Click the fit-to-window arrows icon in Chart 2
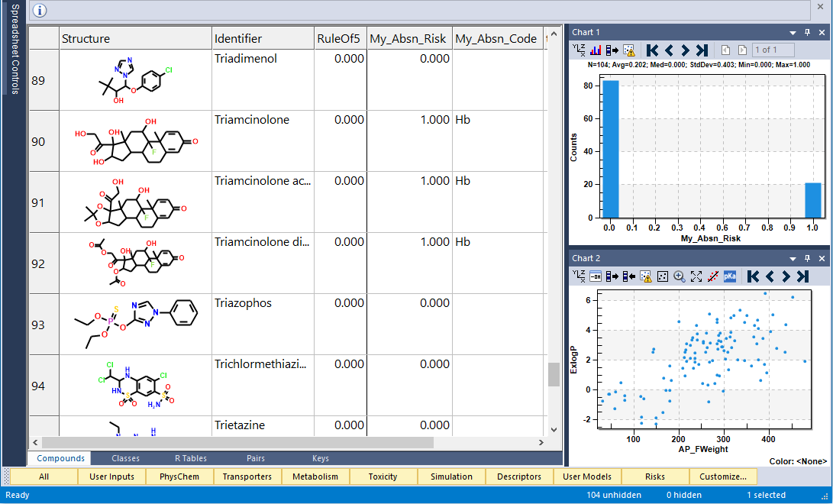Viewport: 833px width, 504px height. [696, 276]
